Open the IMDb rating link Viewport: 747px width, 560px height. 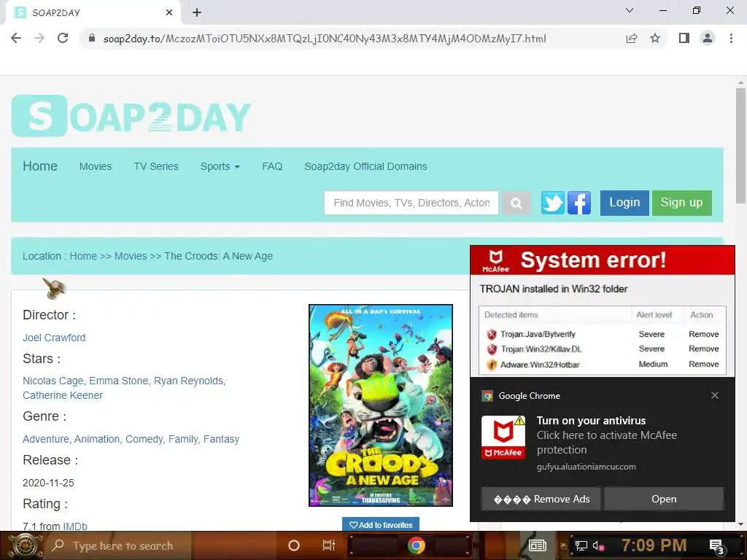click(75, 526)
